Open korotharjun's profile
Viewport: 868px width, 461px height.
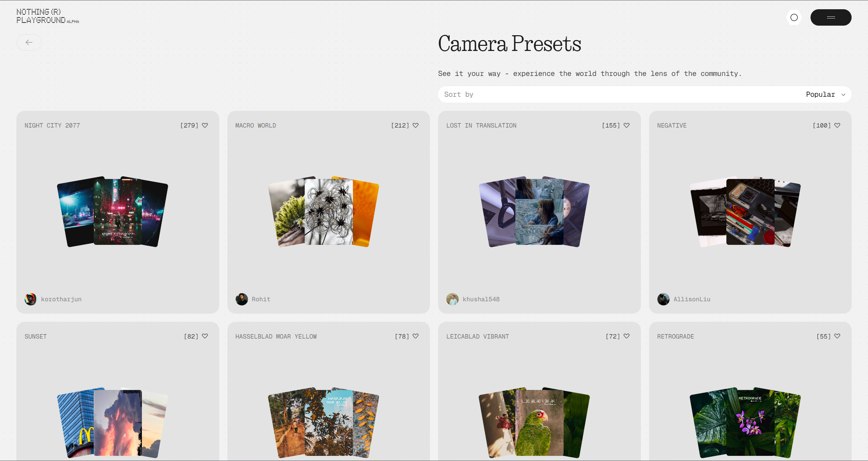(61, 299)
